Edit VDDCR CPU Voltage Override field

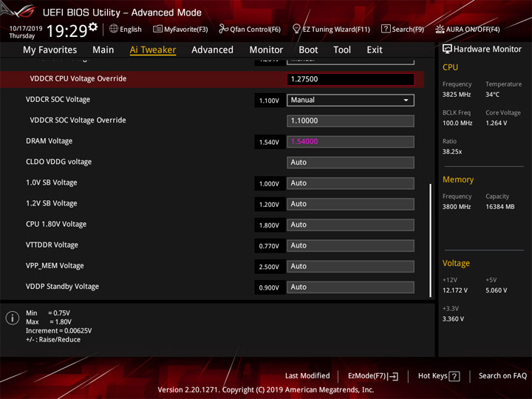coord(350,79)
